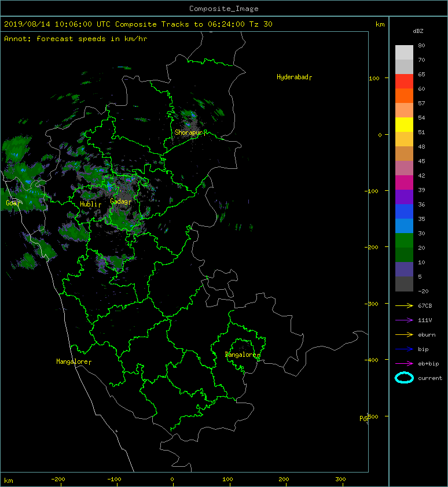Viewport: 448px width, 487px height.
Task: Click the royal blue swatch between 36 and 35
Action: (404, 212)
